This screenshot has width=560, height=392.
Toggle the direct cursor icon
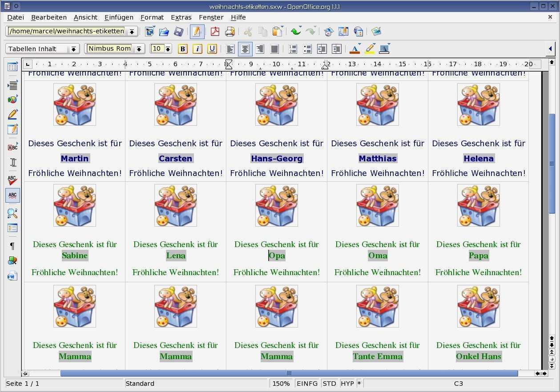[x=12, y=162]
